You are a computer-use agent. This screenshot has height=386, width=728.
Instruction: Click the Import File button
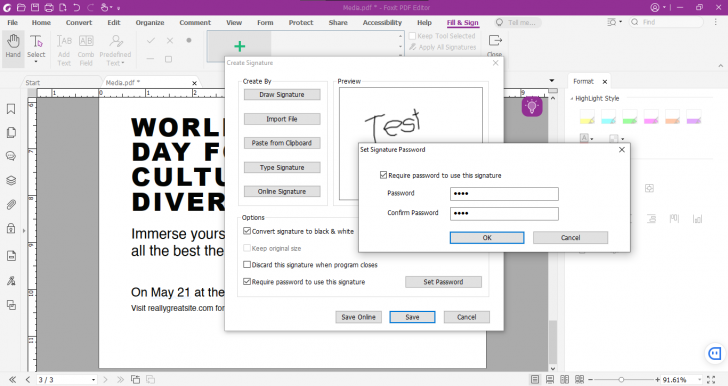click(282, 119)
